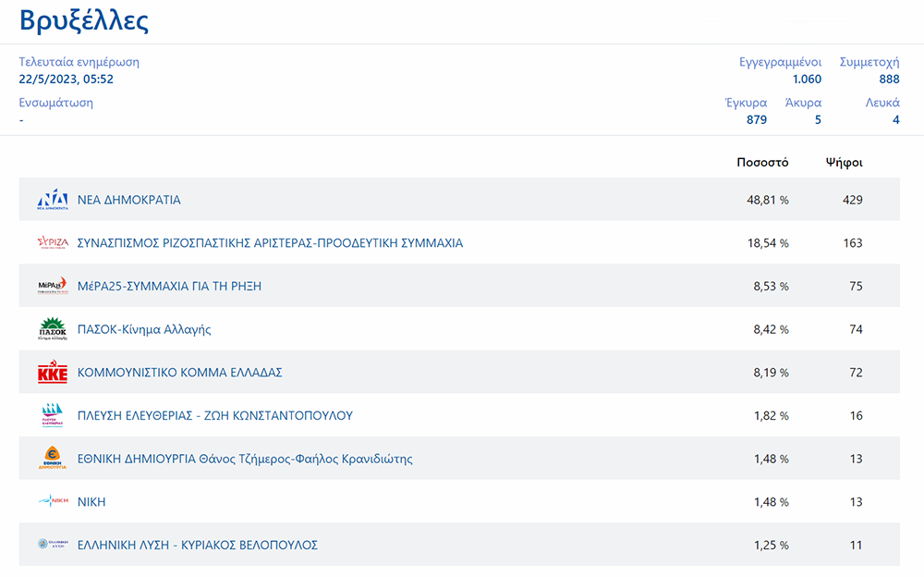
Task: Click the valid votes value 879
Action: [x=757, y=120]
